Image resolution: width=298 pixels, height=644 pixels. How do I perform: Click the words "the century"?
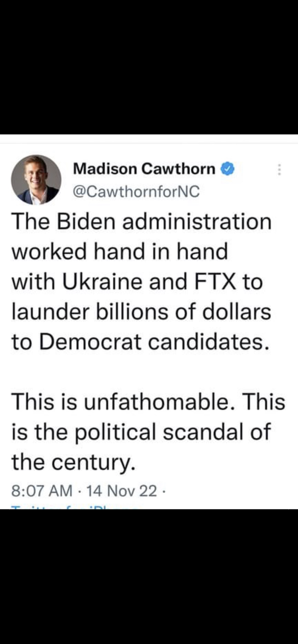tap(73, 462)
